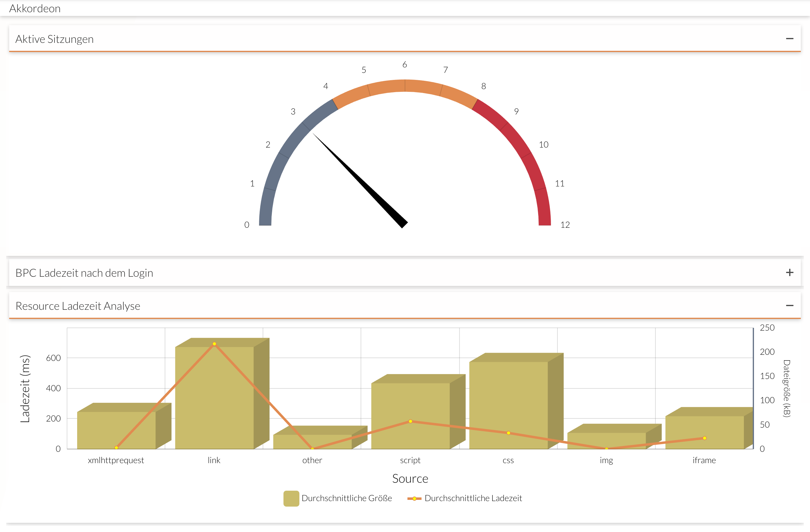The image size is (810, 532).
Task: Click the xmlhttprequest axis label
Action: tap(116, 460)
